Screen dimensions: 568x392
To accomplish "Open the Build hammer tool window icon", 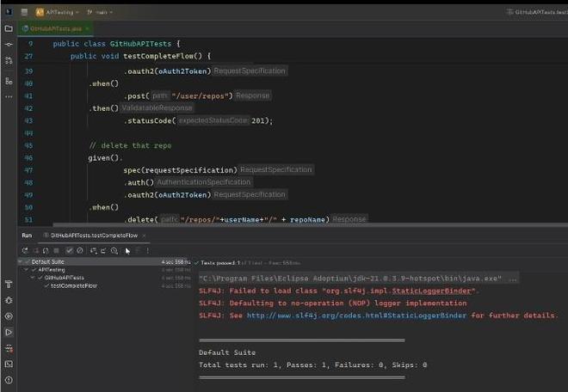I will click(9, 285).
